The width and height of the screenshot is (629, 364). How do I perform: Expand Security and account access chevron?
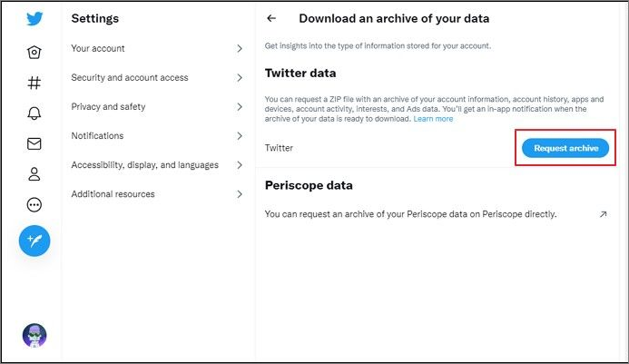tap(240, 78)
